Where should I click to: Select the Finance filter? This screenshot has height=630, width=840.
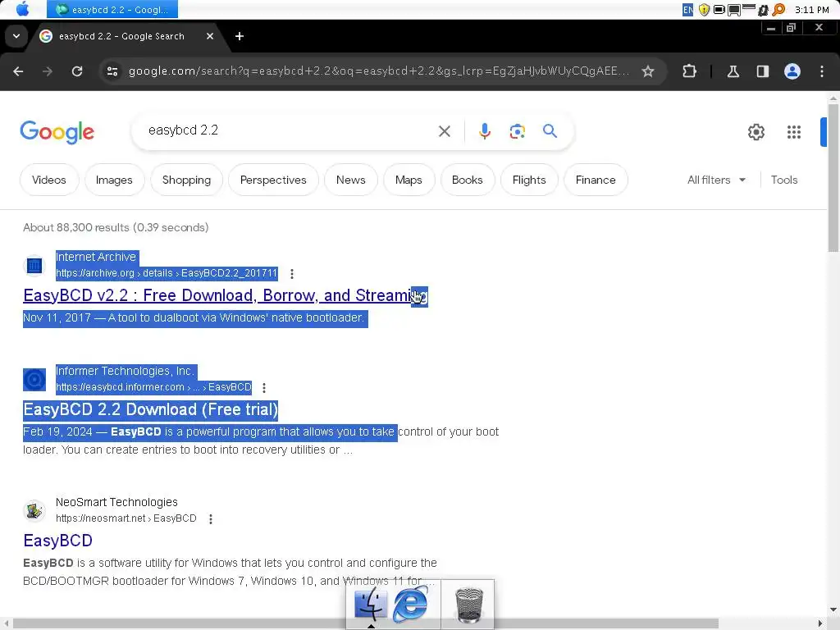(596, 180)
